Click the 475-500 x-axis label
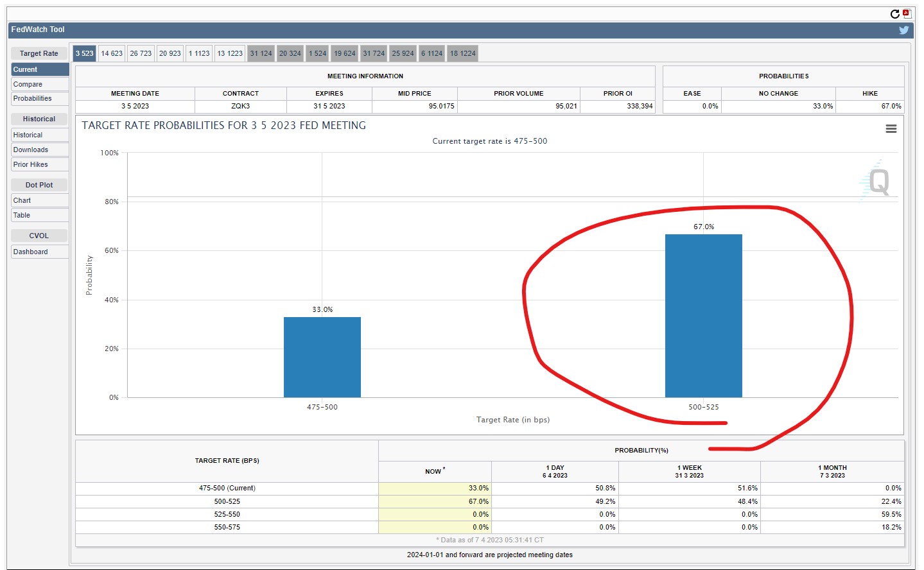Viewport: 924px width, 570px height. (322, 407)
